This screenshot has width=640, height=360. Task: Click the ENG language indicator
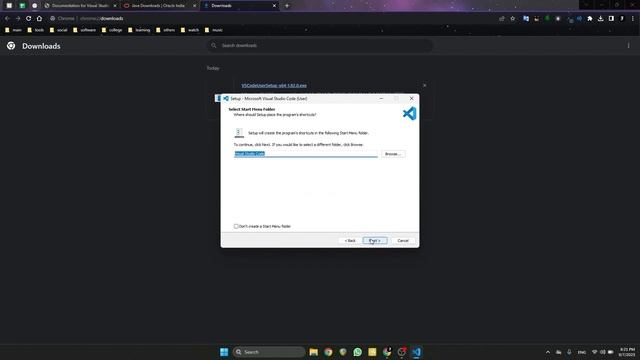click(x=582, y=352)
